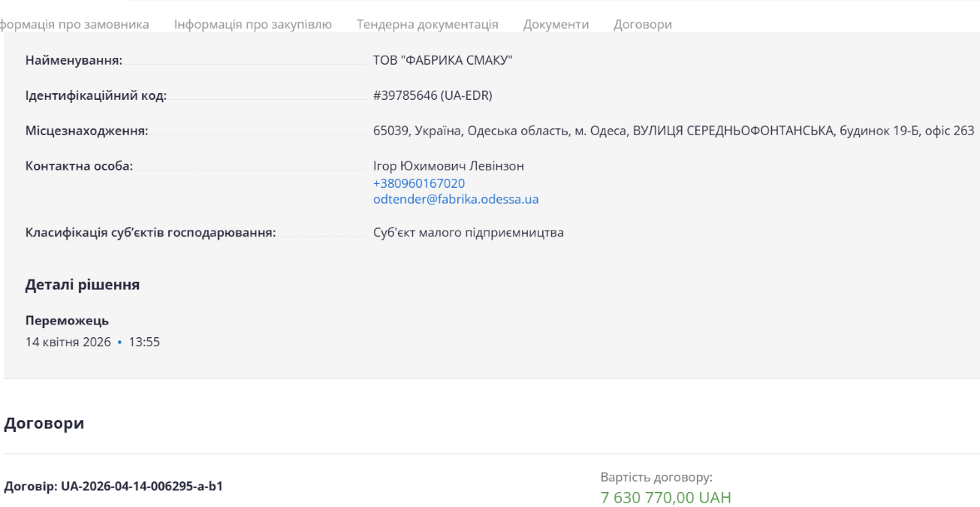Click the Переможець status label
The height and width of the screenshot is (507, 980).
pyautogui.click(x=67, y=321)
